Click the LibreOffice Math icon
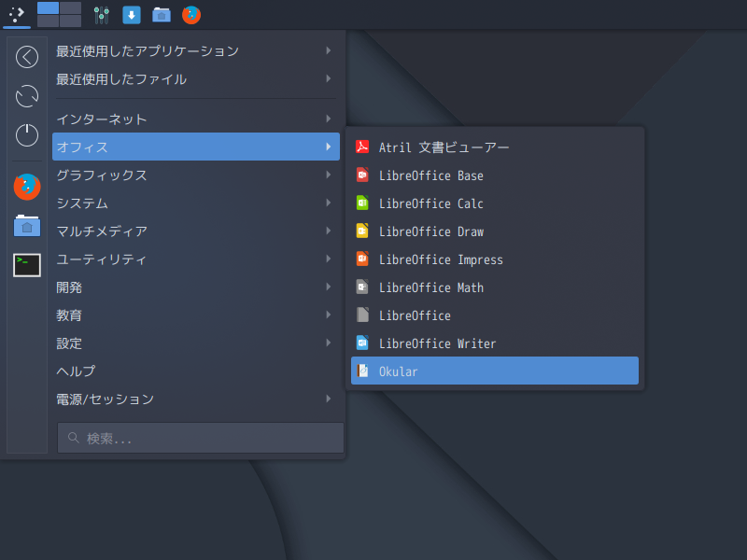The image size is (747, 560). [x=362, y=287]
